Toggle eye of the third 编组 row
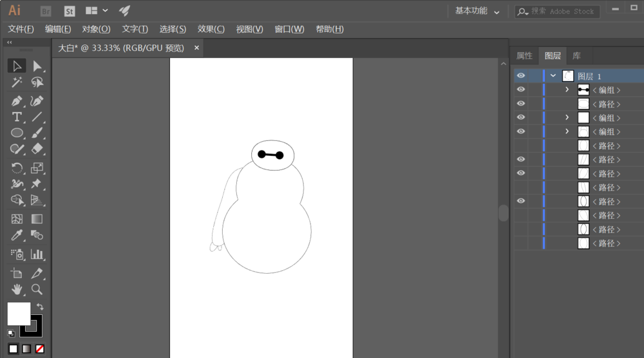The height and width of the screenshot is (358, 644). (x=521, y=131)
